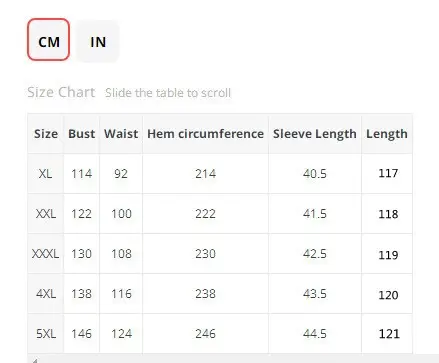This screenshot has height=363, width=439.
Task: Click the Bust column header
Action: pos(81,134)
